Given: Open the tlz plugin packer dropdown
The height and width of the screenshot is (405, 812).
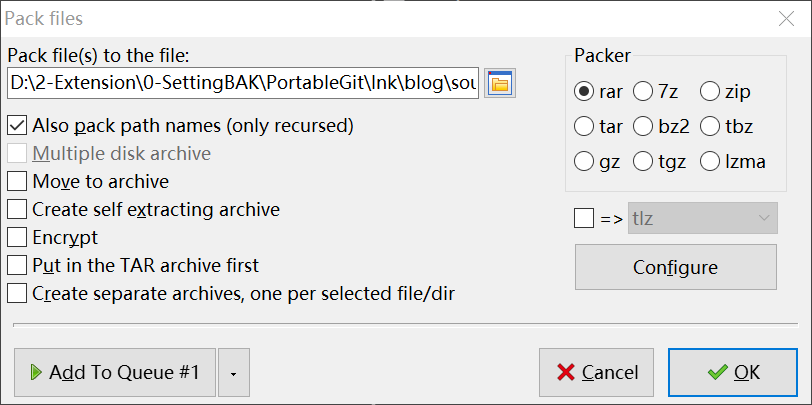Looking at the screenshot, I should click(x=701, y=218).
